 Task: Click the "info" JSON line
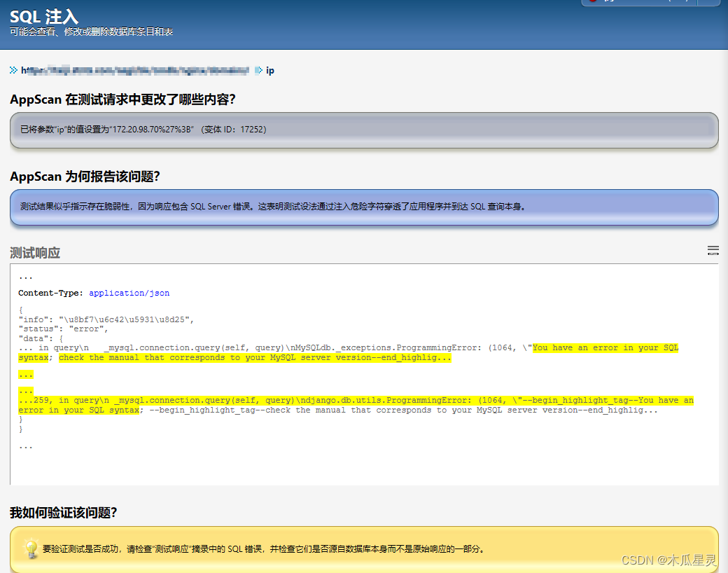click(106, 319)
